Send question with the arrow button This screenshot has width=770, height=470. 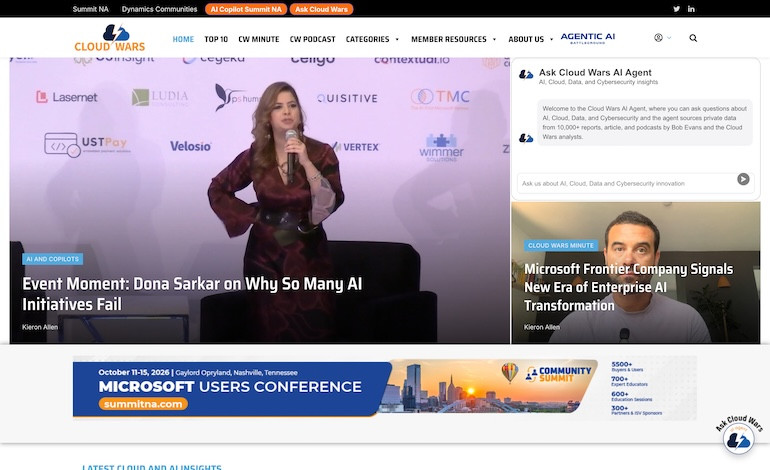(743, 179)
